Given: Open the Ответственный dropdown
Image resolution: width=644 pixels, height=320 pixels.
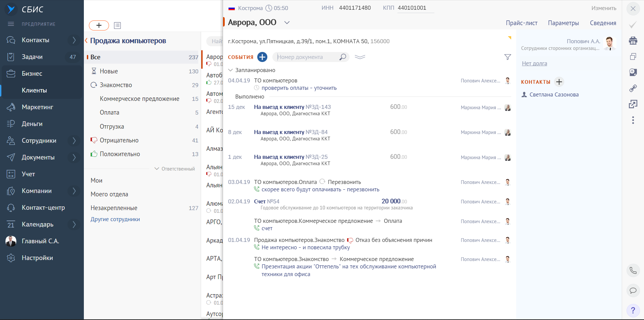Looking at the screenshot, I should click(174, 169).
